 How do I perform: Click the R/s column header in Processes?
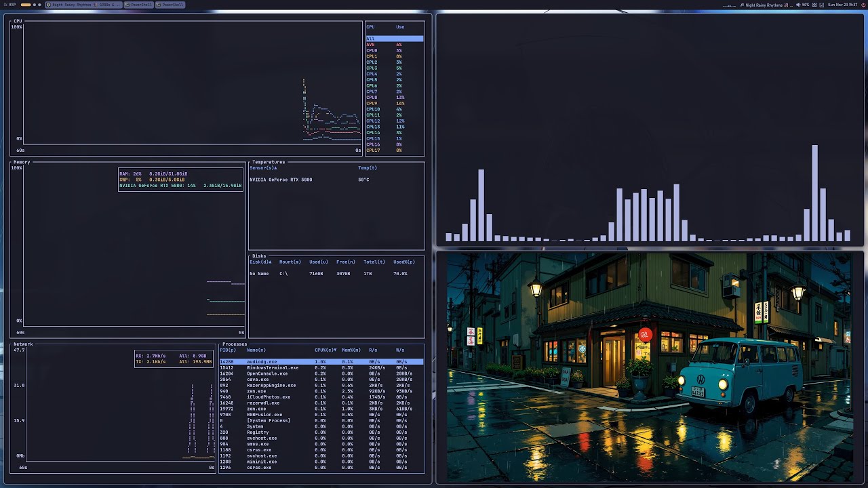pos(373,350)
